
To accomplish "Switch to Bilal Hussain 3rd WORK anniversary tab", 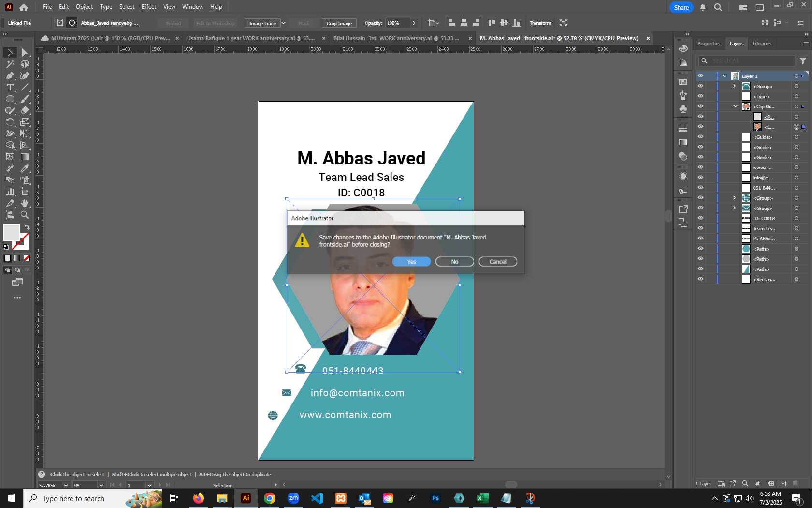I will [x=396, y=38].
